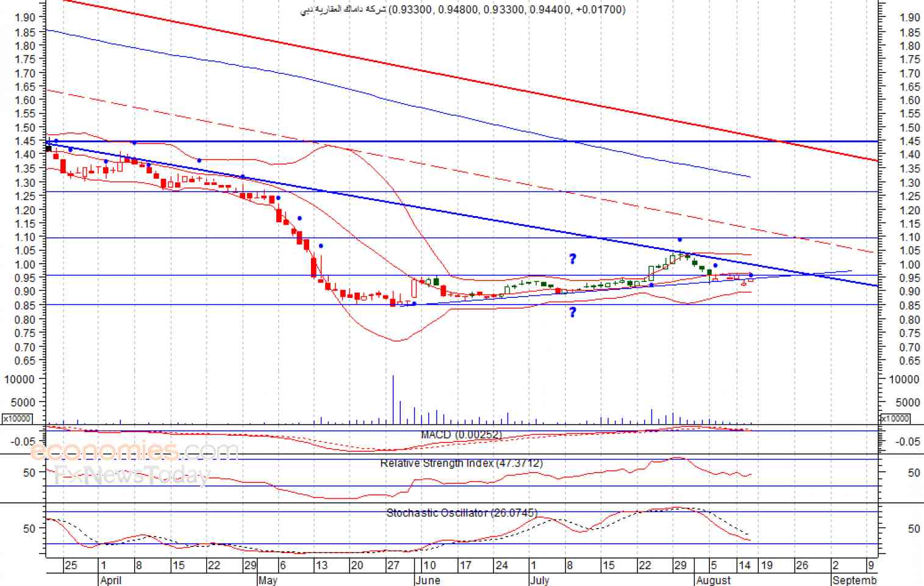Image resolution: width=924 pixels, height=586 pixels.
Task: Select the June month label on time axis
Action: [x=427, y=580]
